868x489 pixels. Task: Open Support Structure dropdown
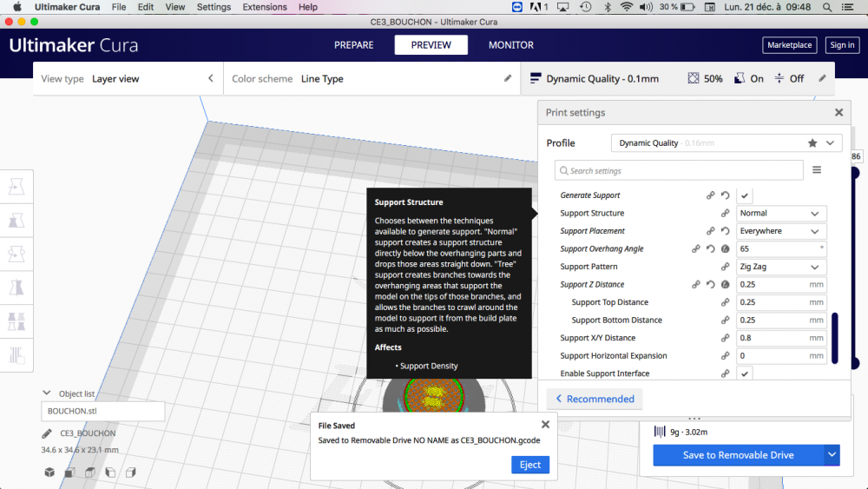pos(781,213)
